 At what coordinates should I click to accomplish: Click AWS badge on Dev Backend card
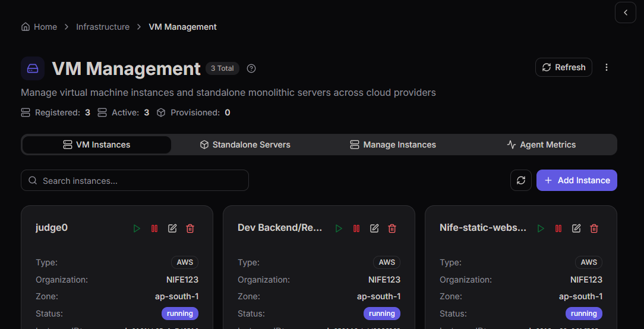387,262
